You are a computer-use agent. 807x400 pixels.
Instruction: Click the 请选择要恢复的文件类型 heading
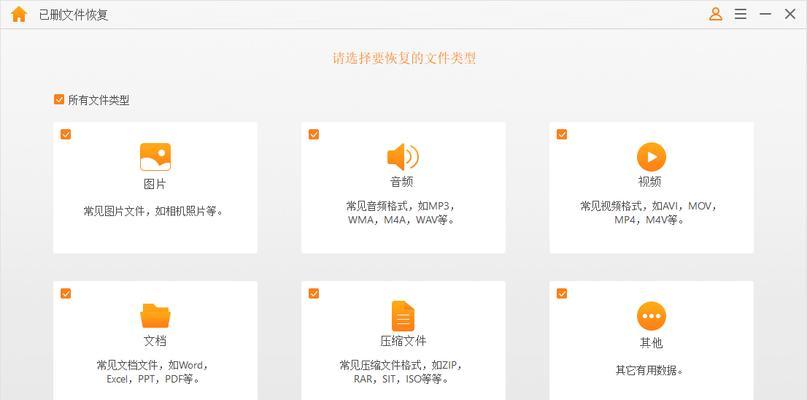[404, 58]
